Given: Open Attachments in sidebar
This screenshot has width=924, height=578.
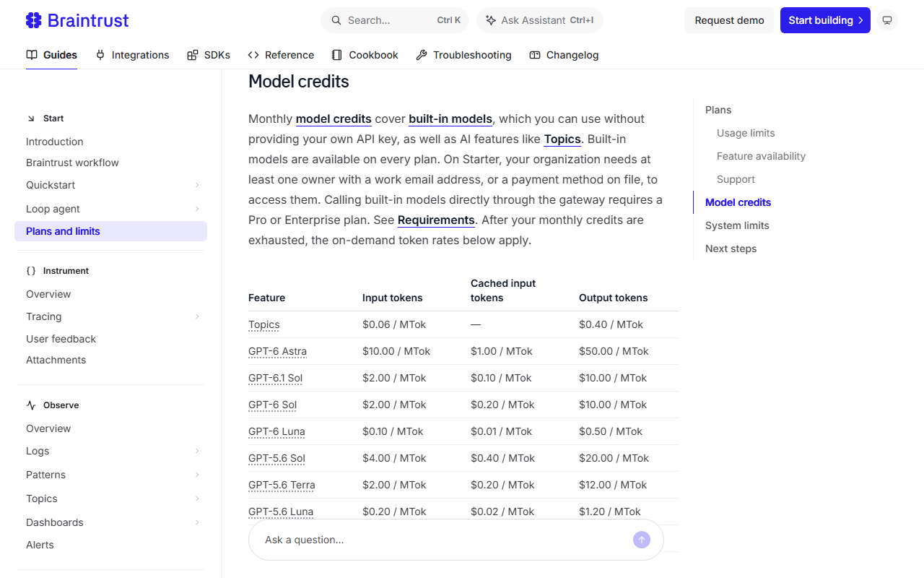Looking at the screenshot, I should 56,360.
